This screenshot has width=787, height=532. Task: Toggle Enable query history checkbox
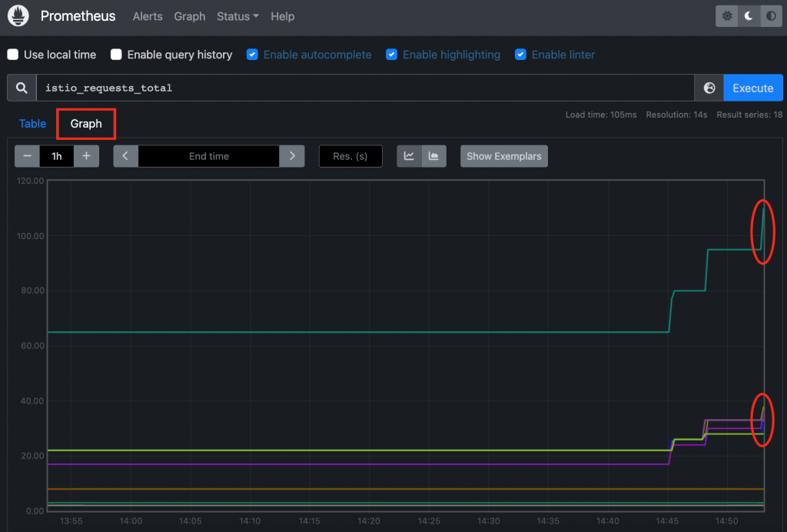116,55
